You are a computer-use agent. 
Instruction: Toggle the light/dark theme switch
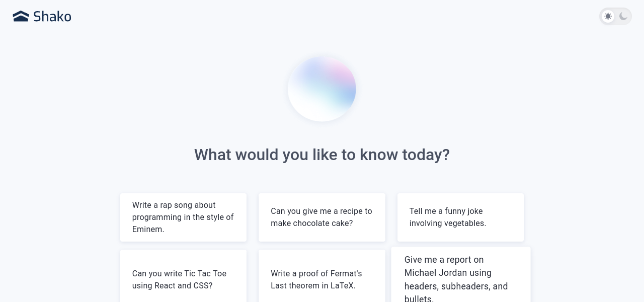point(615,17)
